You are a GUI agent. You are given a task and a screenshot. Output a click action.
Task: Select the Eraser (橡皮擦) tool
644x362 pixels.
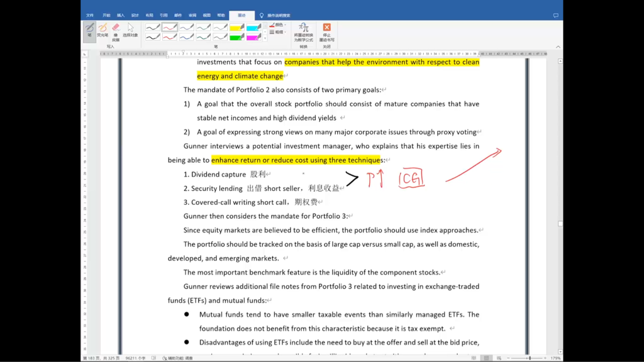click(x=116, y=31)
